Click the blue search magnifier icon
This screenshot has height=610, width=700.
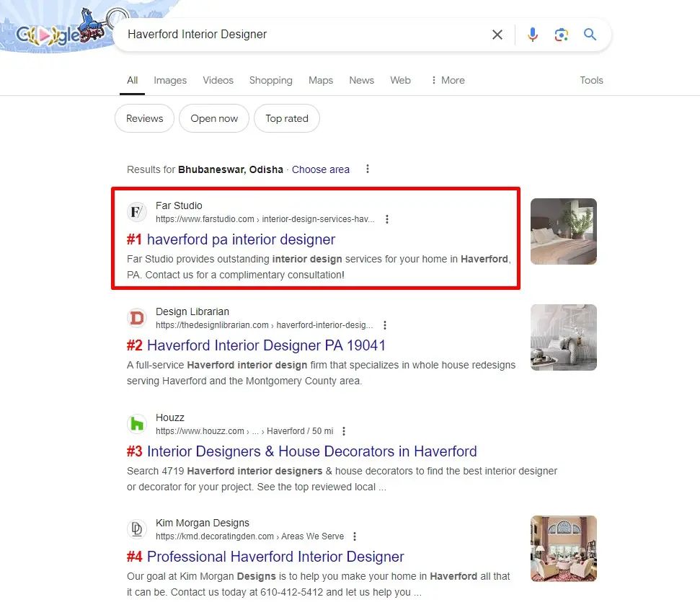[x=590, y=35]
